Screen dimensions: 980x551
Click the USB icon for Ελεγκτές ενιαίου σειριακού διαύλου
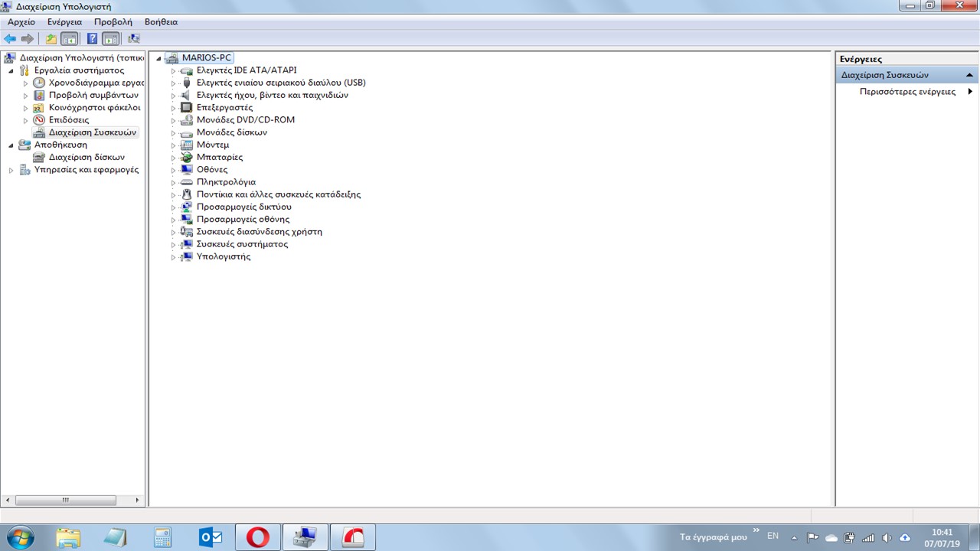pos(186,83)
